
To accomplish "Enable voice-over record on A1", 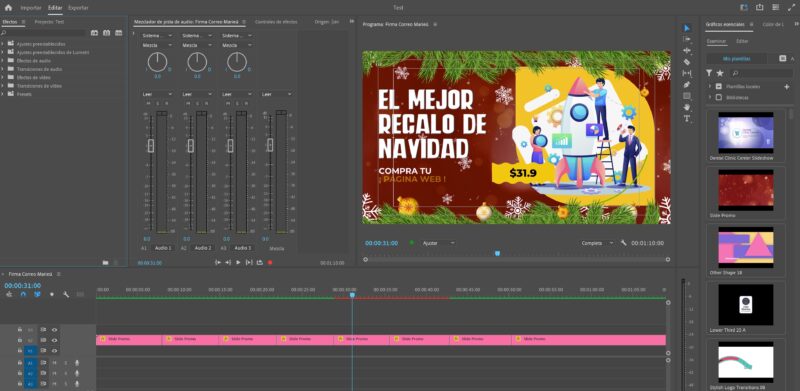I will tap(77, 363).
